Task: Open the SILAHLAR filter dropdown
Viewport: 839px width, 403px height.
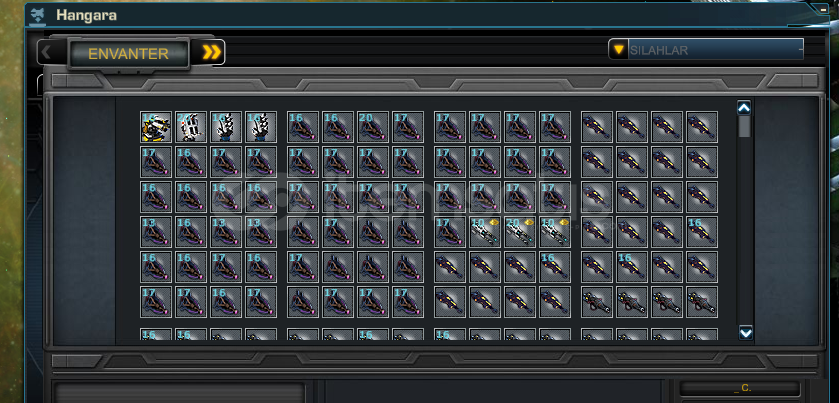Action: tap(706, 49)
